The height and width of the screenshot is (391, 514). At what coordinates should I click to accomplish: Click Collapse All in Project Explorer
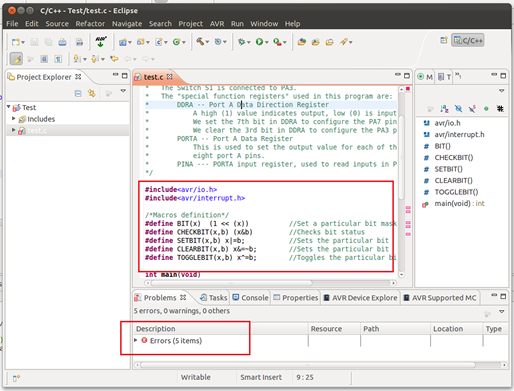point(78,94)
